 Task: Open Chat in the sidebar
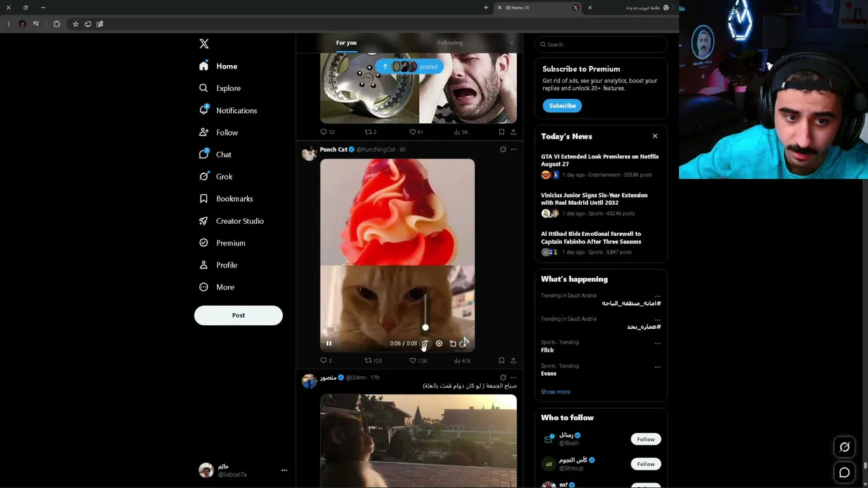coord(215,155)
